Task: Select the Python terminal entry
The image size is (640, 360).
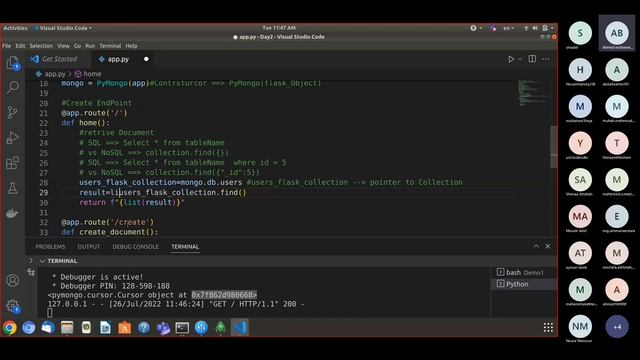Action: click(524, 284)
